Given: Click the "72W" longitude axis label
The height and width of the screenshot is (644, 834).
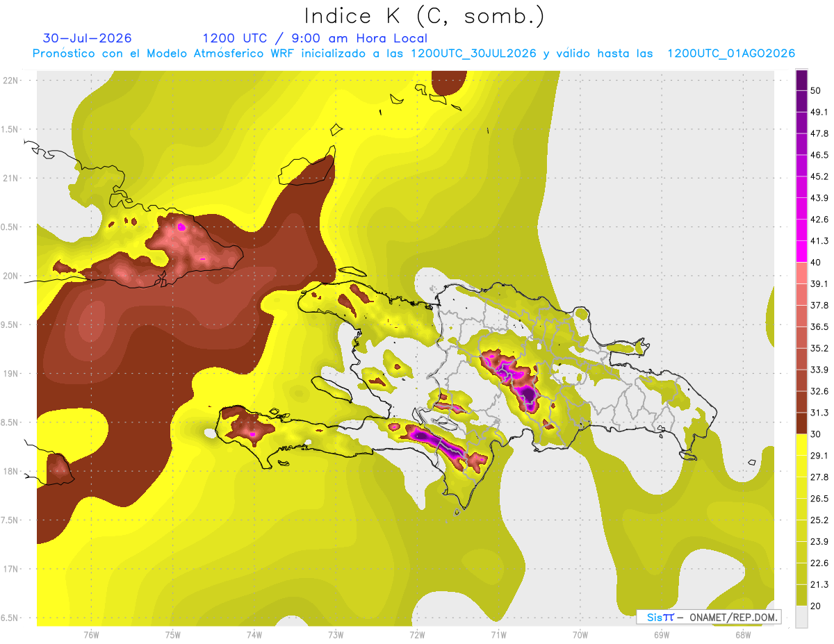Looking at the screenshot, I should click(417, 635).
